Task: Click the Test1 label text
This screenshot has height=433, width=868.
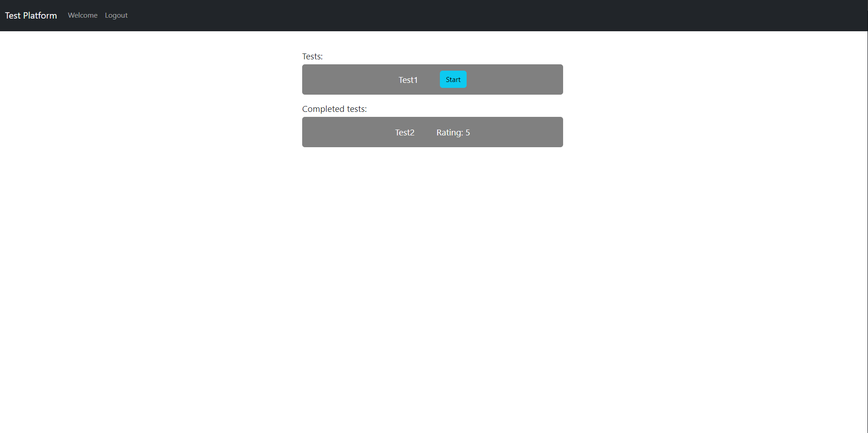Action: [408, 80]
